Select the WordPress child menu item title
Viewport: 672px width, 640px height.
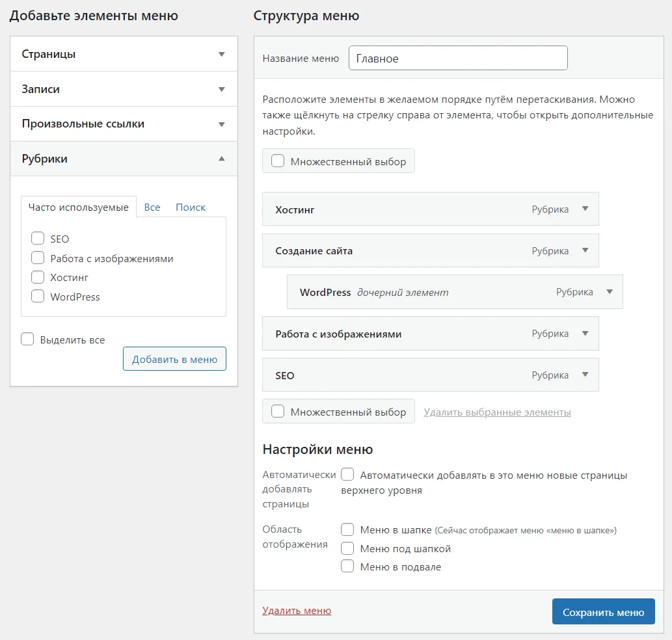tap(325, 293)
